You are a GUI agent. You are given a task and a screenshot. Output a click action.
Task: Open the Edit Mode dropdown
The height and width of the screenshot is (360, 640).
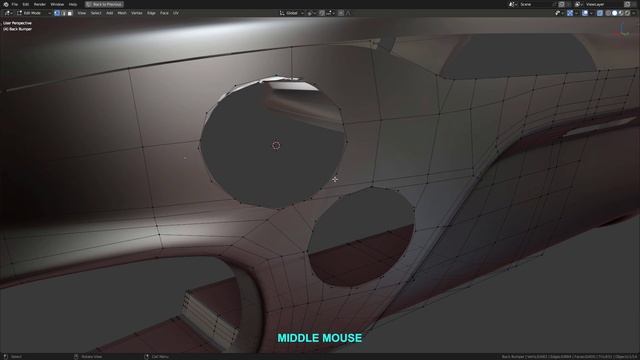33,13
